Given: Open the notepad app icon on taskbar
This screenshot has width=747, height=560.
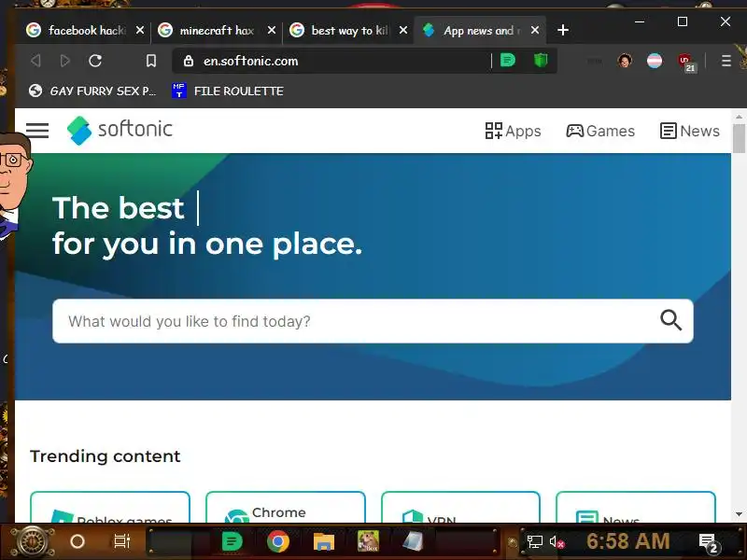Looking at the screenshot, I should click(413, 541).
